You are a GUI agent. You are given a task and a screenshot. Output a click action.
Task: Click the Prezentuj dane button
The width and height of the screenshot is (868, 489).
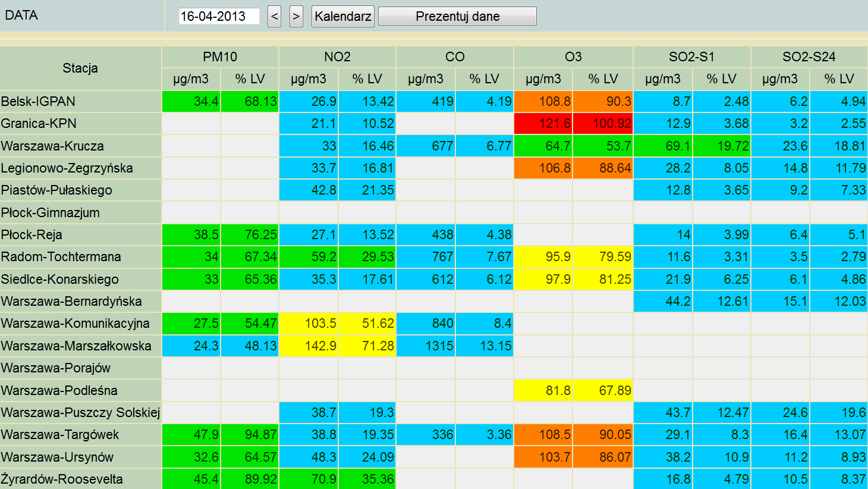[457, 16]
